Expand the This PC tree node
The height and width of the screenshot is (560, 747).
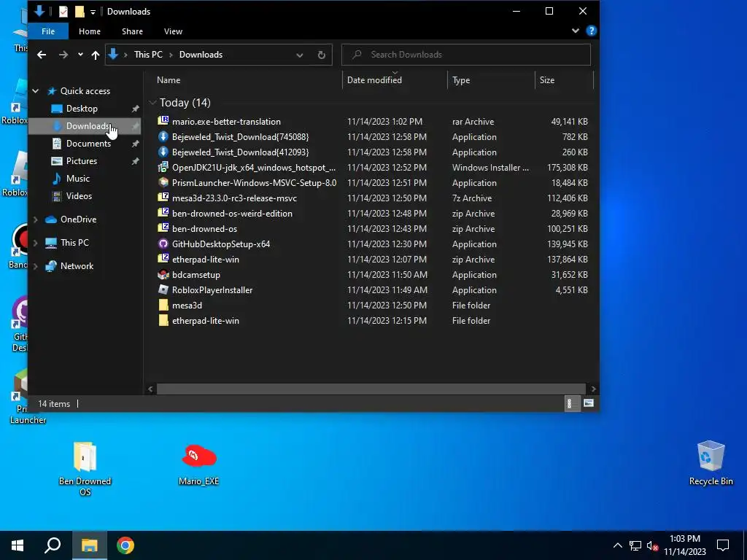[x=35, y=242]
